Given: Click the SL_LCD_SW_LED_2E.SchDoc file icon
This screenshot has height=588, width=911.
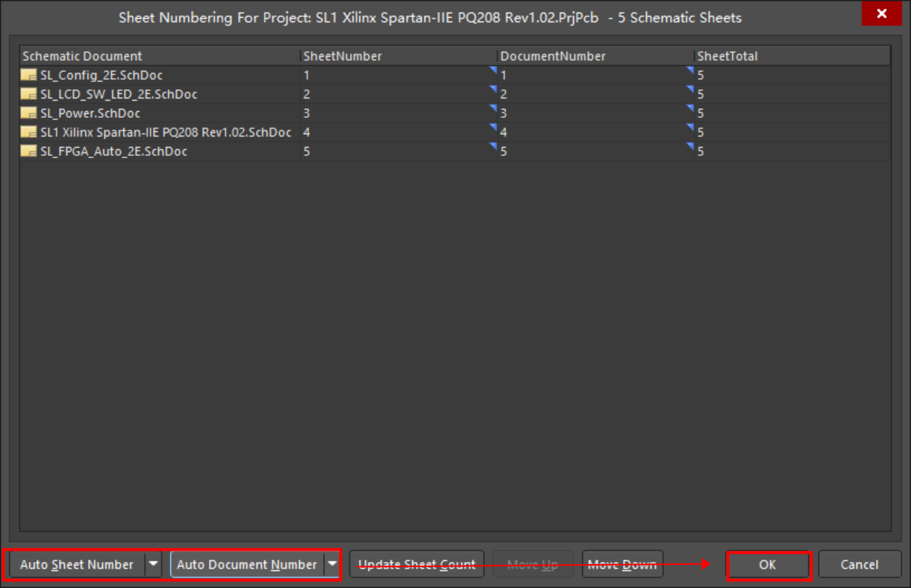Looking at the screenshot, I should [x=28, y=94].
